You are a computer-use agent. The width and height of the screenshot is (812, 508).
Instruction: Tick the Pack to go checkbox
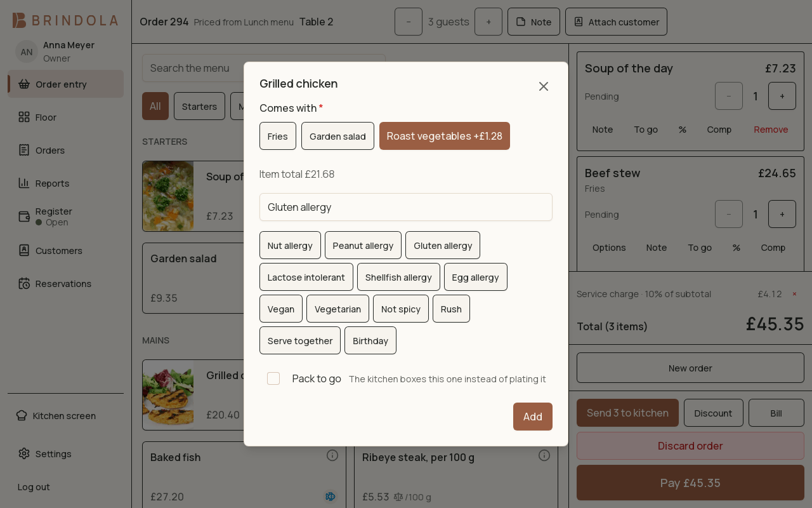[273, 378]
